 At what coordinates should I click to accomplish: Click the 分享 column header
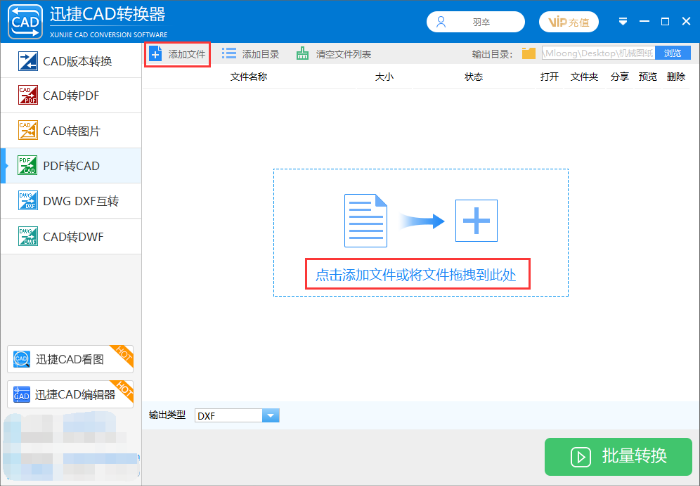pos(620,77)
